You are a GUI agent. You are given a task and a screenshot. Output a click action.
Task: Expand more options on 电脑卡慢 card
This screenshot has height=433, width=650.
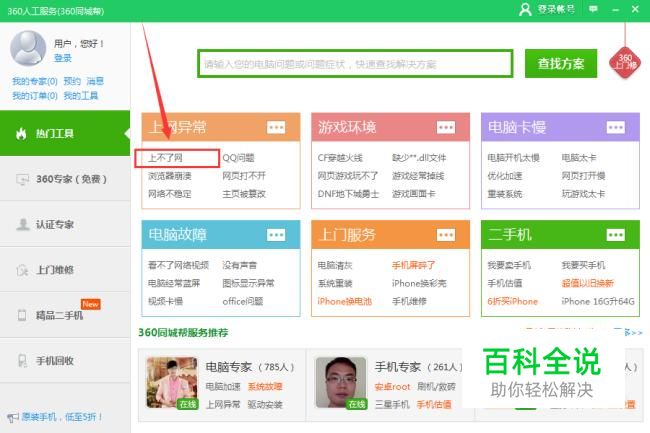pyautogui.click(x=616, y=127)
